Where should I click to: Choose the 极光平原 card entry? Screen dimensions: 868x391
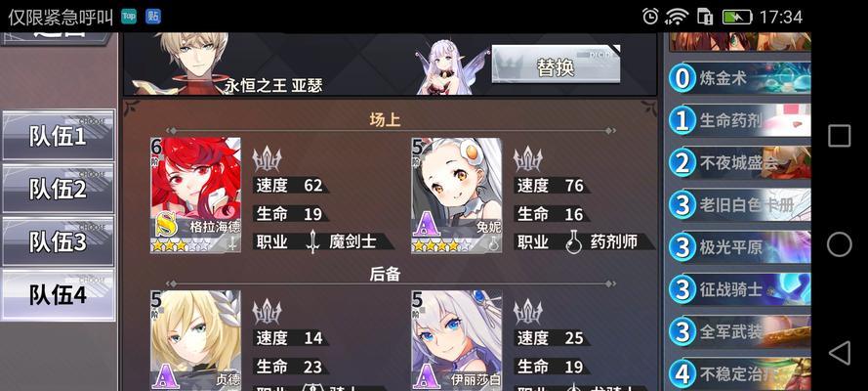point(739,247)
